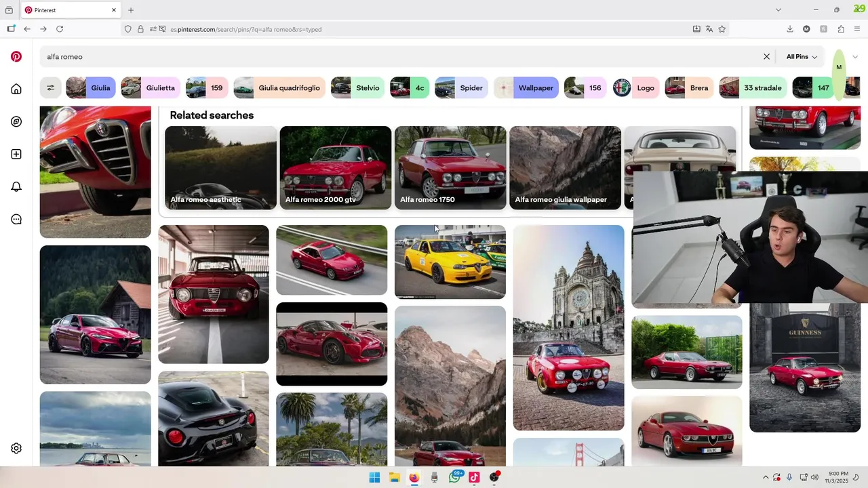The width and height of the screenshot is (868, 488).
Task: Open the profile avatar M
Action: click(839, 67)
